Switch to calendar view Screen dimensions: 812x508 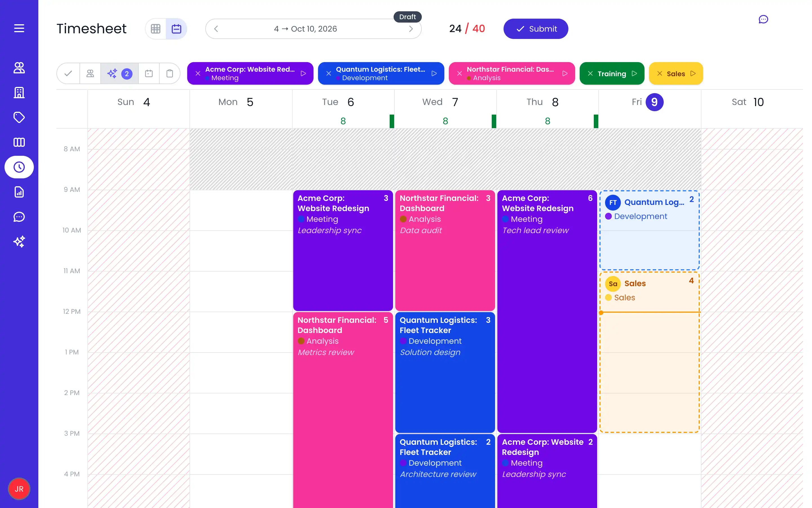click(x=176, y=29)
